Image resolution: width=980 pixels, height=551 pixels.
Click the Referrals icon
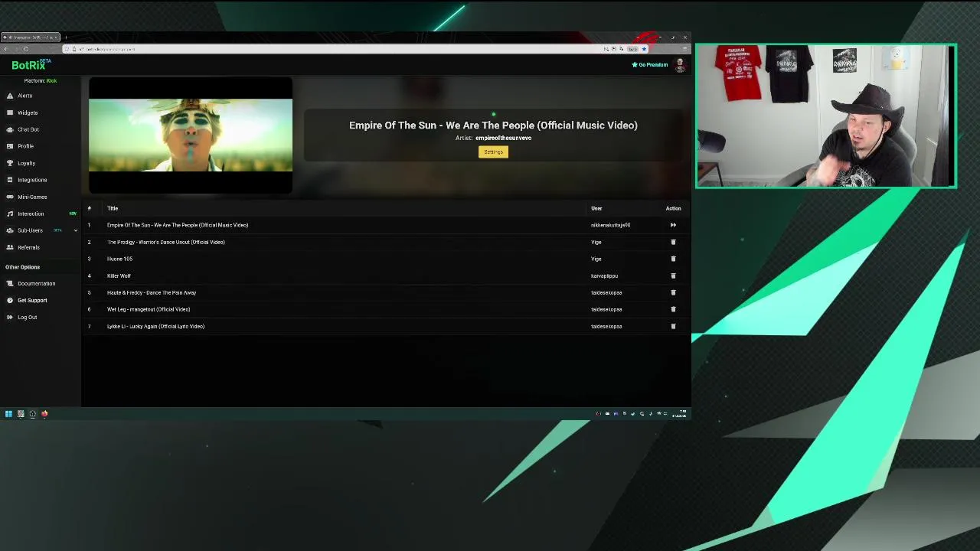[x=9, y=247]
